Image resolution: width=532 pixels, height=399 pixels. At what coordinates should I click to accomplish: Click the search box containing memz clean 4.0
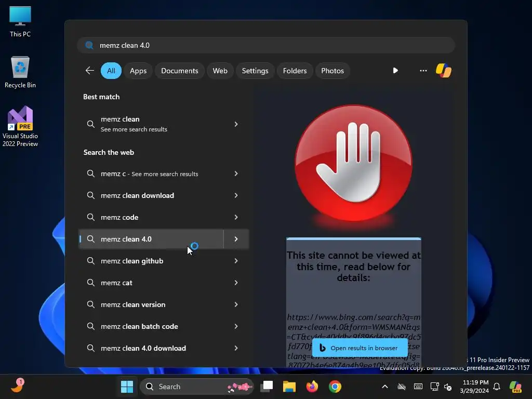266,45
